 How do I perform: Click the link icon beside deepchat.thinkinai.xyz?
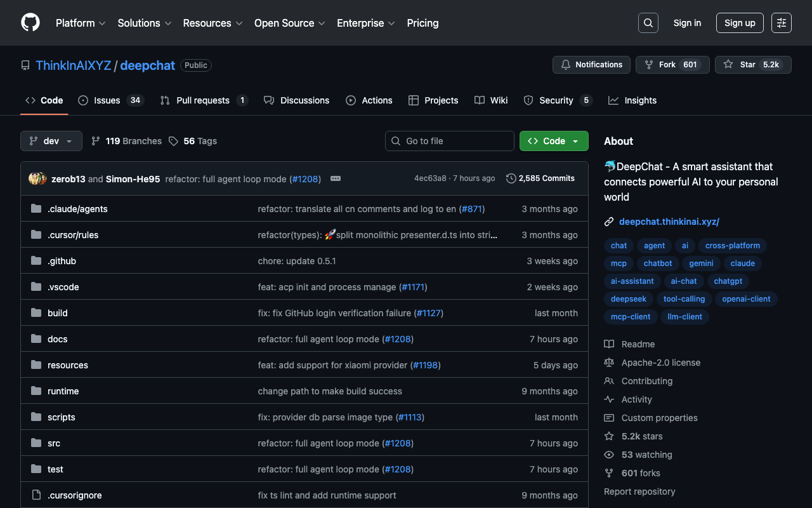tap(609, 222)
